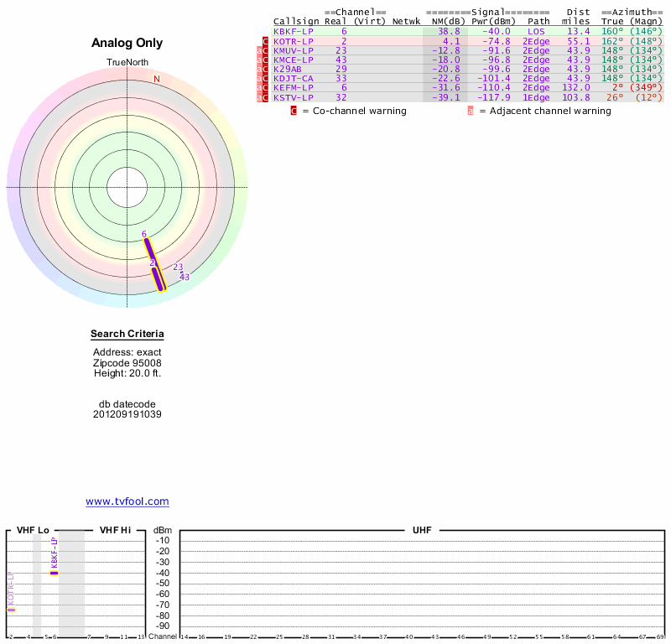Click channel 6 label on radar plot
Screen dimensions: 671x644
click(144, 234)
